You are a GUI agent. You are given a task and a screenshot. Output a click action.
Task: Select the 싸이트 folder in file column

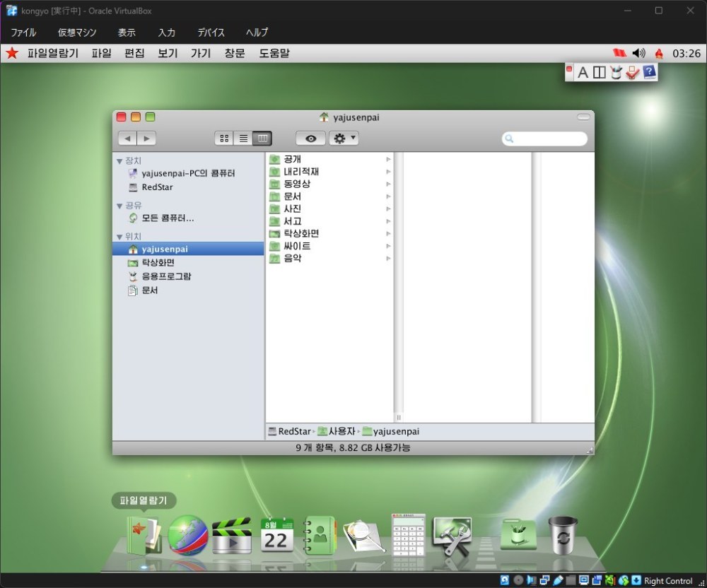click(329, 246)
